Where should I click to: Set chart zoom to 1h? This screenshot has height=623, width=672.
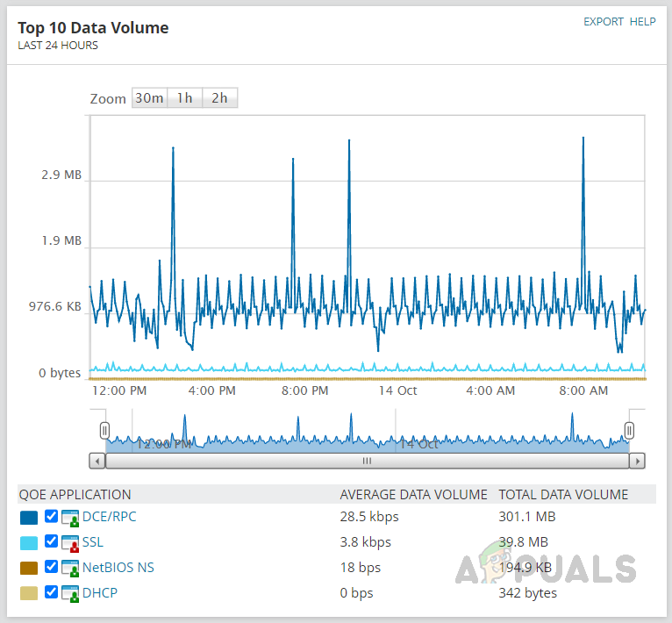(x=185, y=98)
